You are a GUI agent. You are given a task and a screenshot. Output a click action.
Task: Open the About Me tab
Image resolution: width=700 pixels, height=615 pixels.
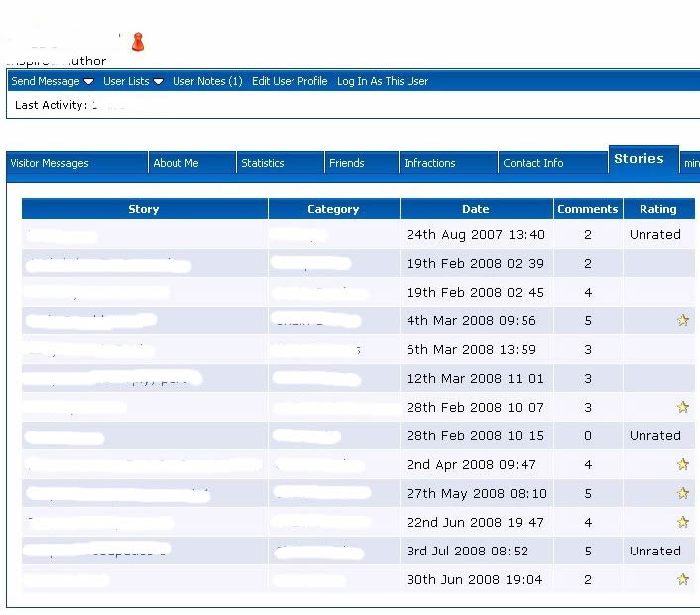(x=175, y=163)
